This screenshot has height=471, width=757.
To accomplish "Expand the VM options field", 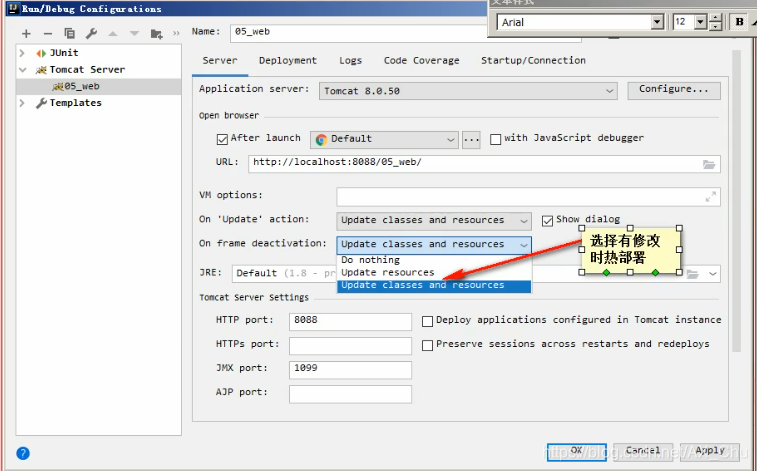I will point(711,197).
